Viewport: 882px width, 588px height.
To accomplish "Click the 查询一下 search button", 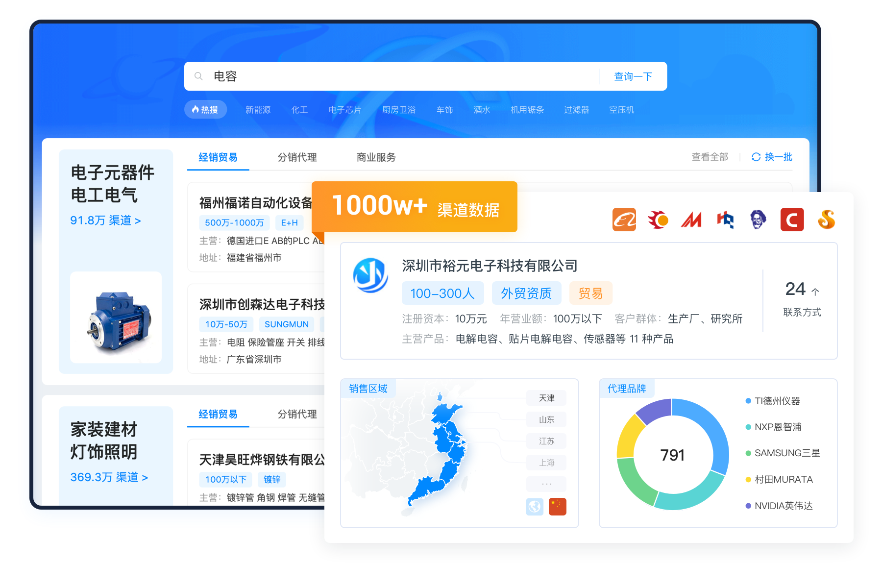I will [x=633, y=76].
